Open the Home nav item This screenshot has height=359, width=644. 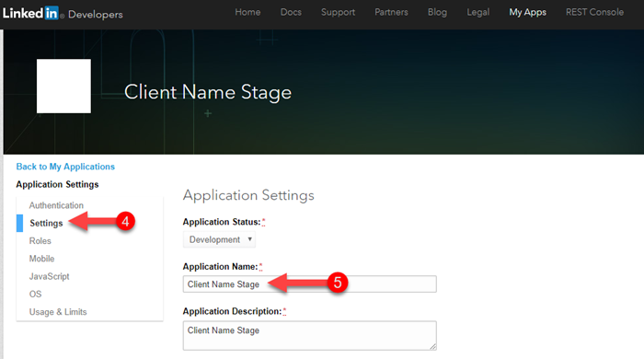click(x=247, y=12)
